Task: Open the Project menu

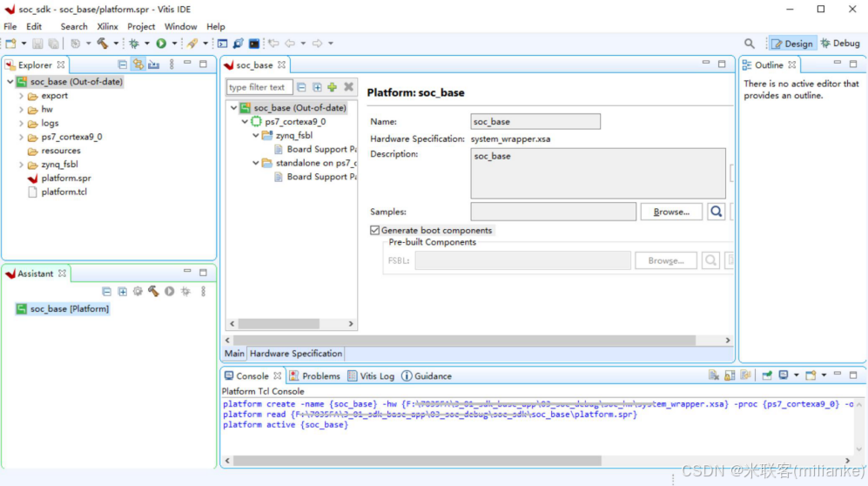Action: coord(141,27)
